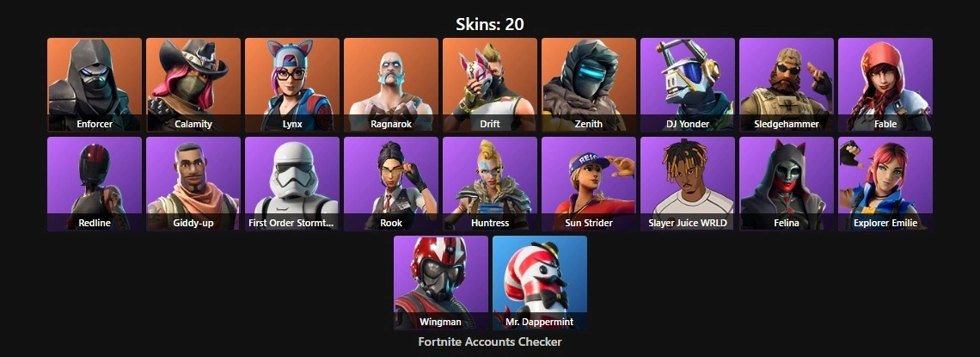The height and width of the screenshot is (357, 980).
Task: Choose the First Order Stormtrooper skin
Action: pyautogui.click(x=292, y=184)
